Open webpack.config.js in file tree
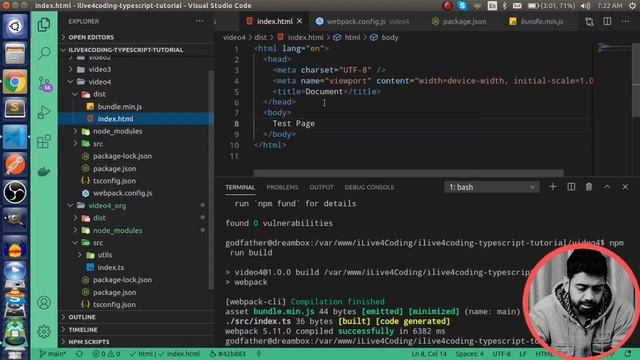Image resolution: width=640 pixels, height=360 pixels. [x=137, y=193]
